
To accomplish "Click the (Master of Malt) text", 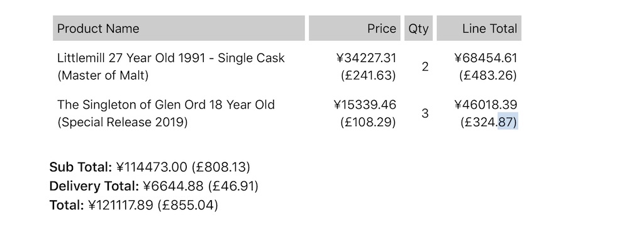I will pos(103,76).
